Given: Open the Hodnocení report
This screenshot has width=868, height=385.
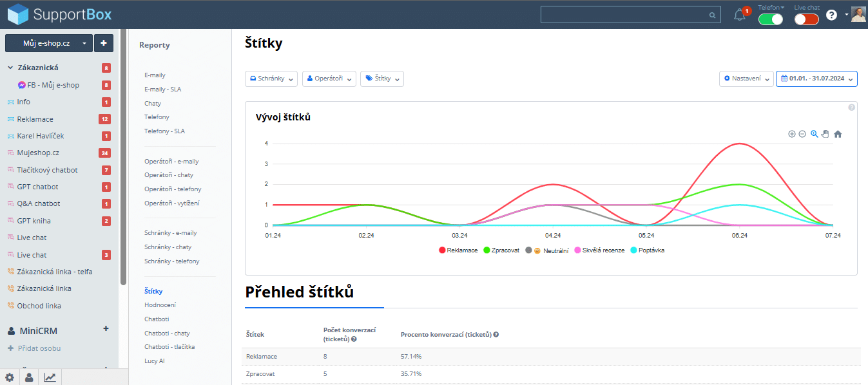Looking at the screenshot, I should [x=160, y=305].
